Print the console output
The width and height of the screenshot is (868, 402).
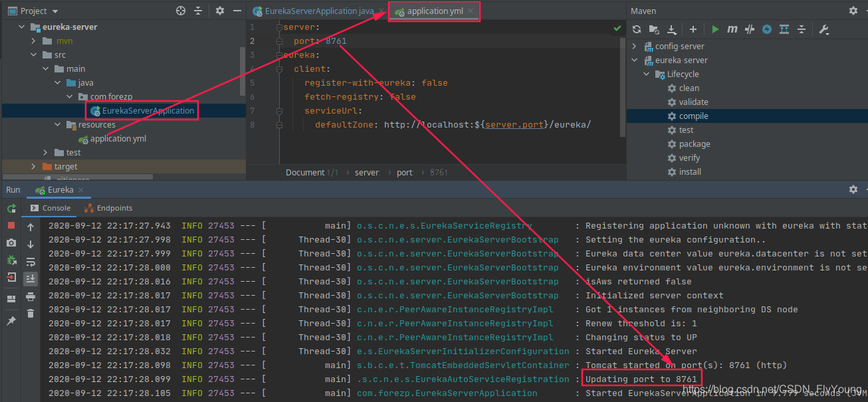coord(31,296)
